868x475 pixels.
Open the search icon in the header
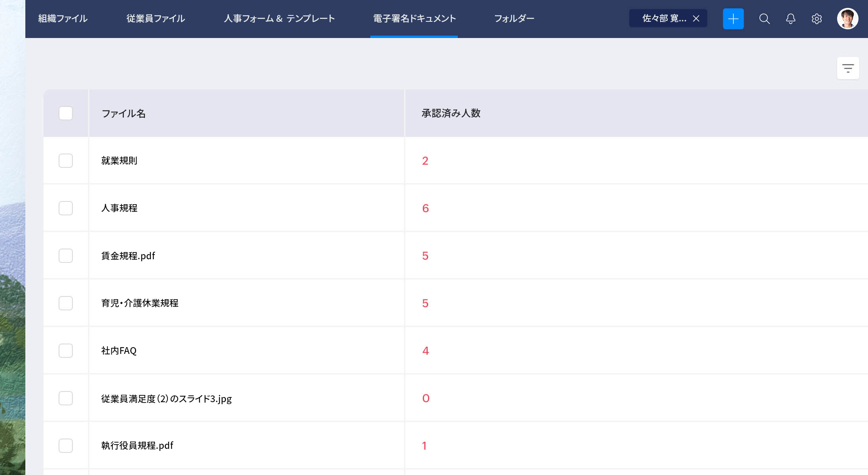click(x=765, y=19)
